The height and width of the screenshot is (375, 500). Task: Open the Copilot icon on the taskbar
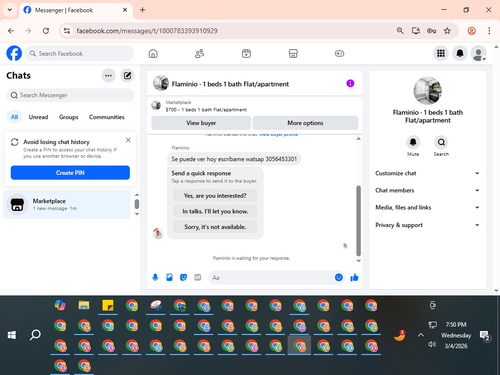(x=60, y=305)
